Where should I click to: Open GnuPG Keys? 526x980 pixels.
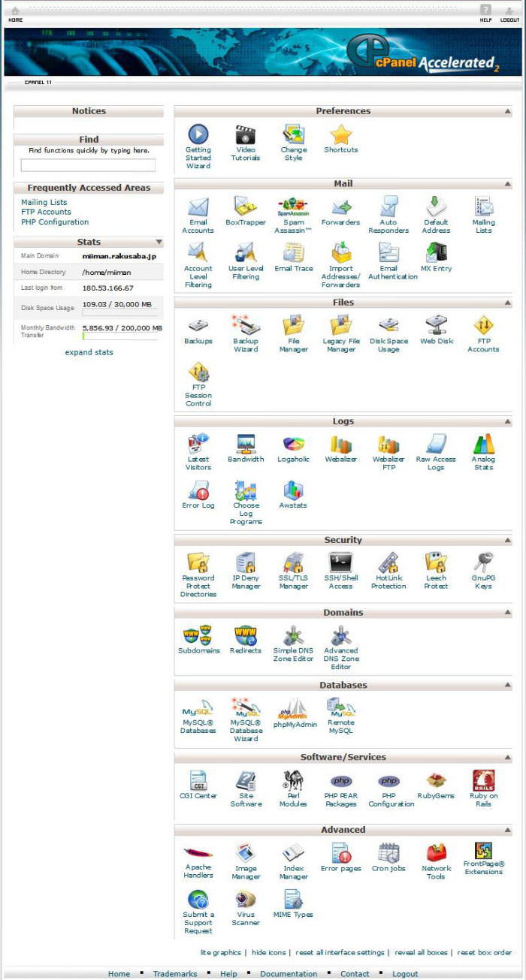(483, 562)
